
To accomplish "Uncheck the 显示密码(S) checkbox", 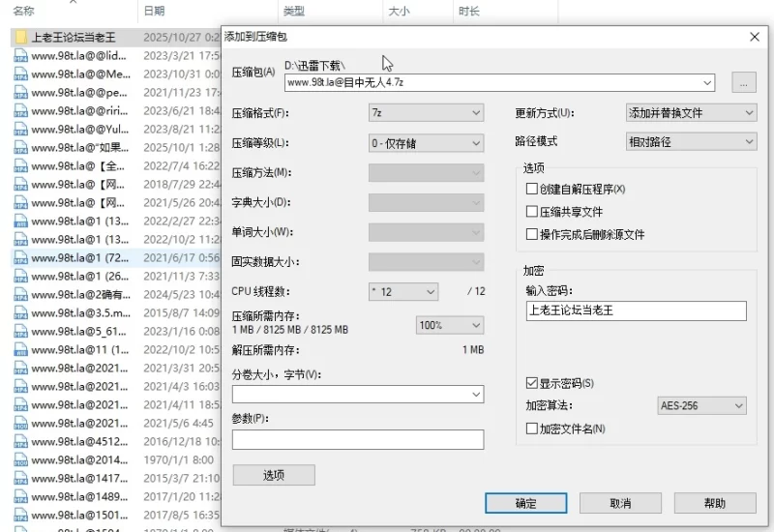I will [531, 383].
